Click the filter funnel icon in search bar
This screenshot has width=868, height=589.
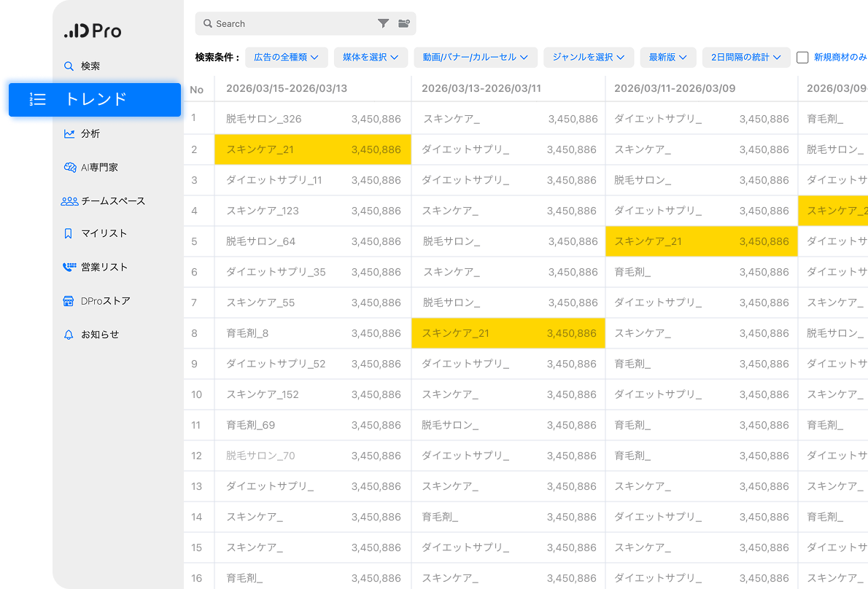point(383,23)
